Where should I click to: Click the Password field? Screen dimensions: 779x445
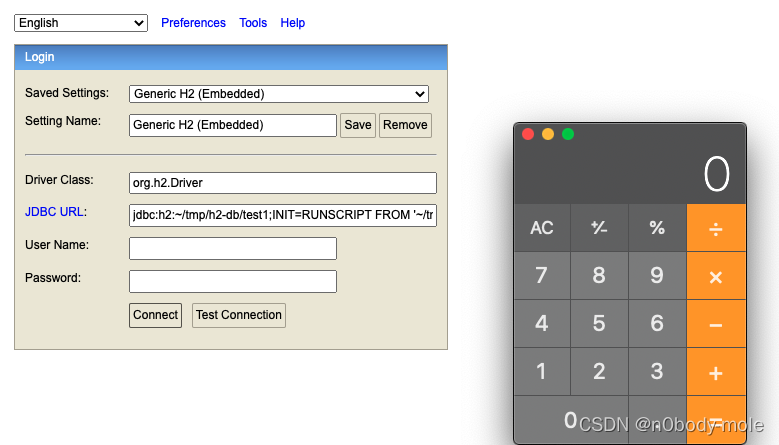[233, 282]
